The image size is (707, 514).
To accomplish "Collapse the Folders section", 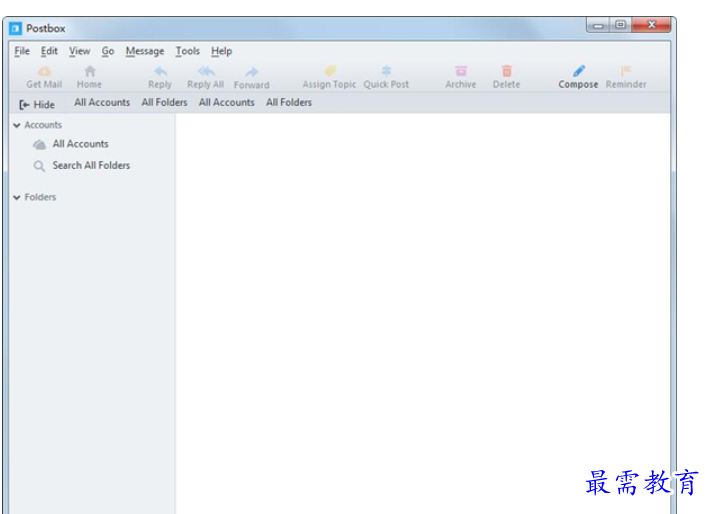I will [x=17, y=197].
